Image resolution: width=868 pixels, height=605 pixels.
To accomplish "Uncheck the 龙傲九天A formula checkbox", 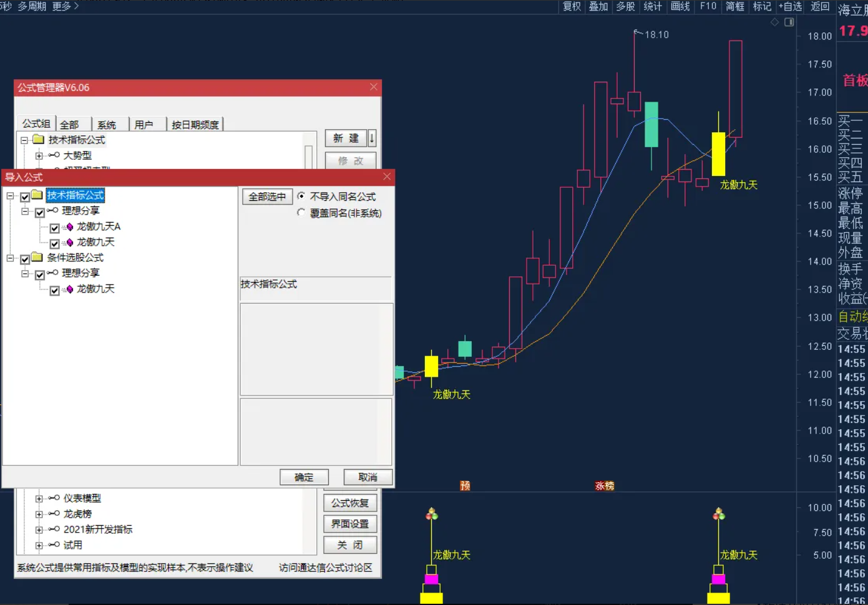I will coord(54,227).
